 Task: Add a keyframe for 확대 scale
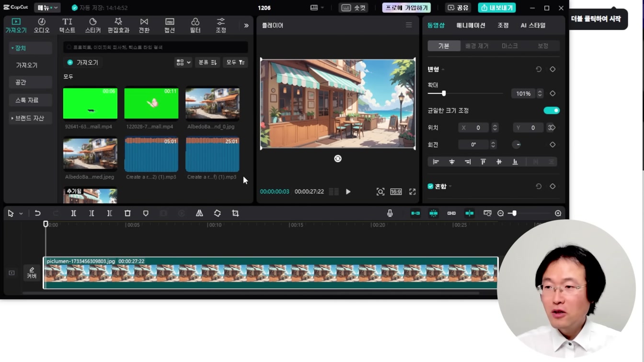click(552, 93)
